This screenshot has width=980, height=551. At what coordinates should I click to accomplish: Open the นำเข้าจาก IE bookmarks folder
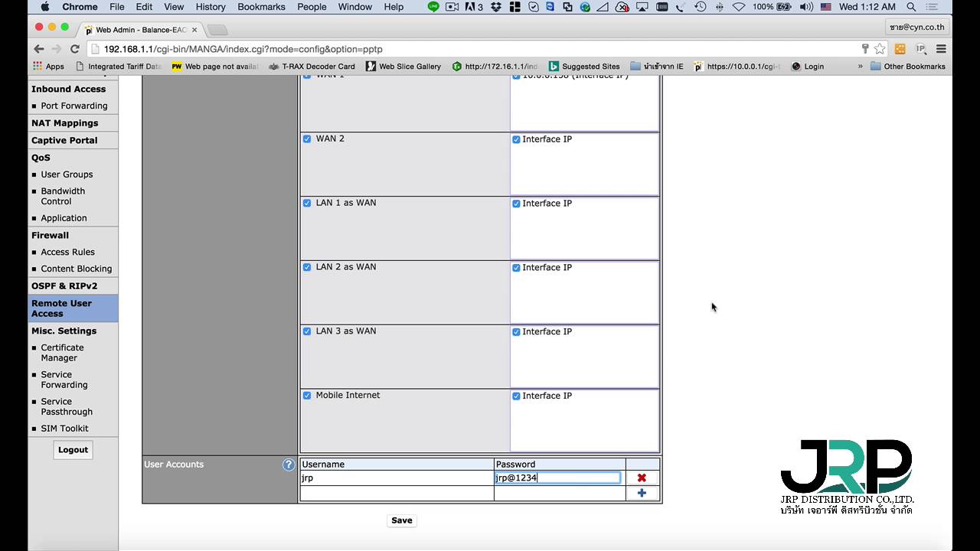657,67
